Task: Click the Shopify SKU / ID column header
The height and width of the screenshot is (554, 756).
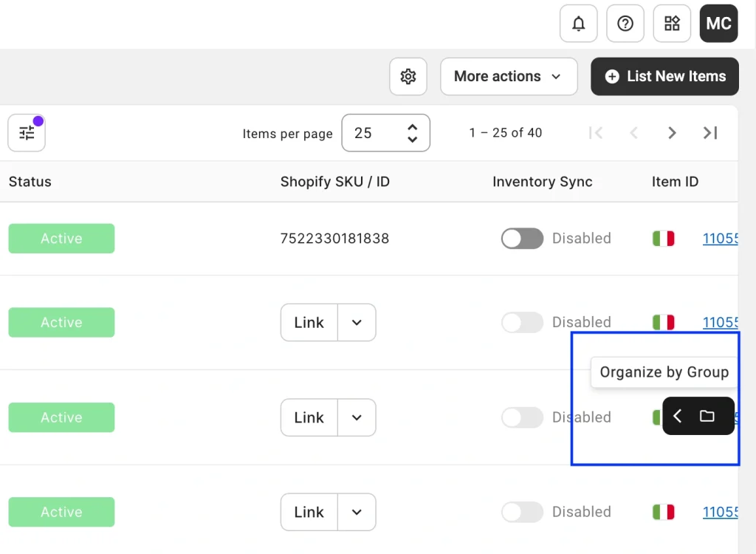Action: click(x=334, y=182)
